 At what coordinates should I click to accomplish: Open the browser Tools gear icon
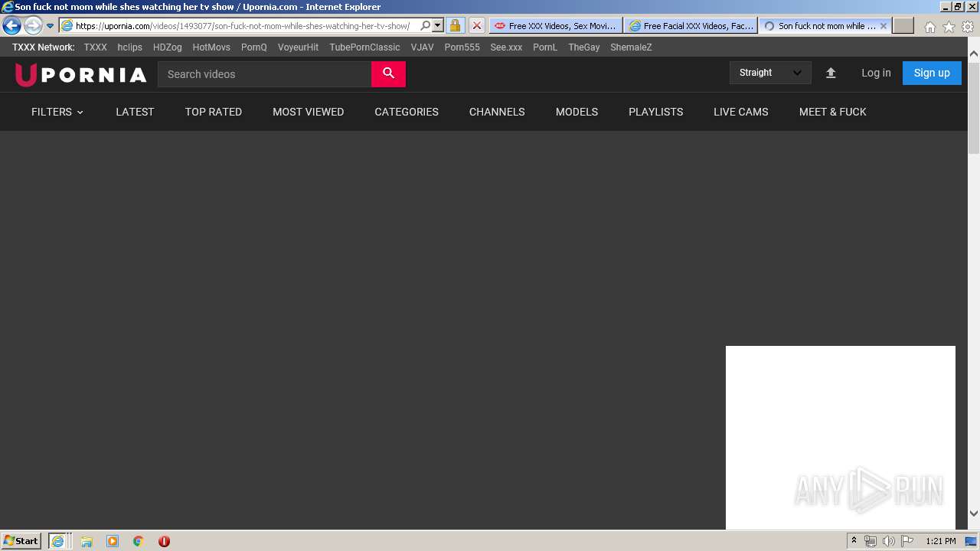click(968, 27)
